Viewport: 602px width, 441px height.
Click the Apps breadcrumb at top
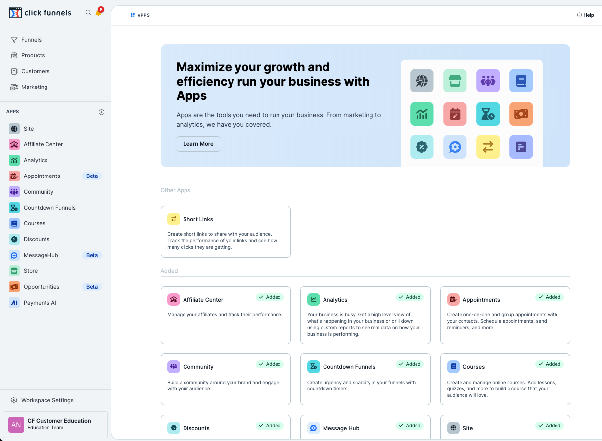click(140, 15)
